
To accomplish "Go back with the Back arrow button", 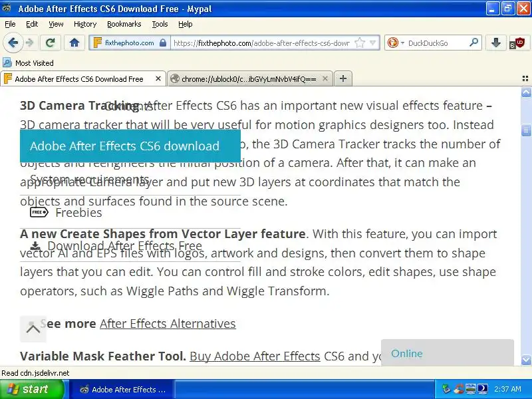I will point(13,43).
